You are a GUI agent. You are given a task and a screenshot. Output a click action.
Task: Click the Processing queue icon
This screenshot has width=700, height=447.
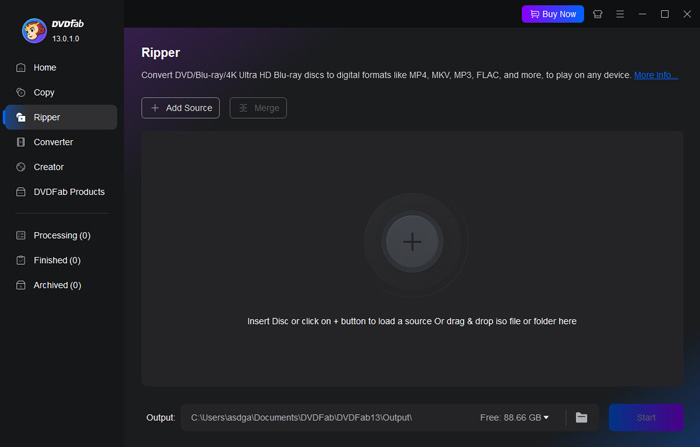[21, 235]
